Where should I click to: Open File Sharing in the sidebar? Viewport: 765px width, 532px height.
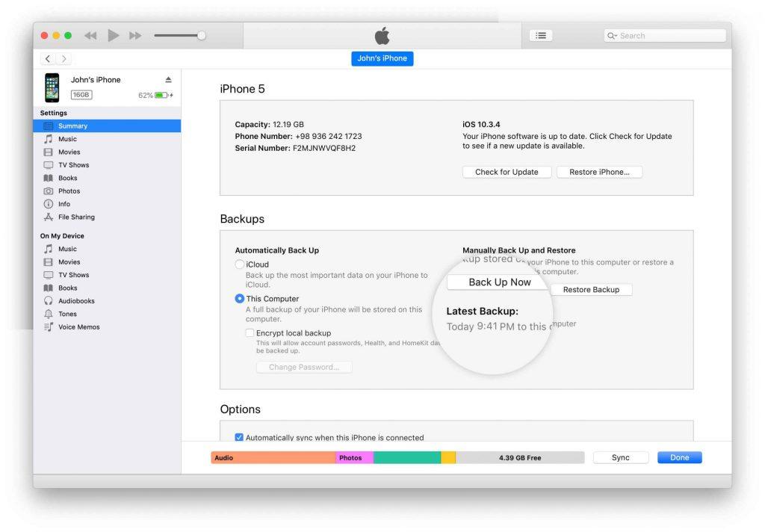click(76, 217)
